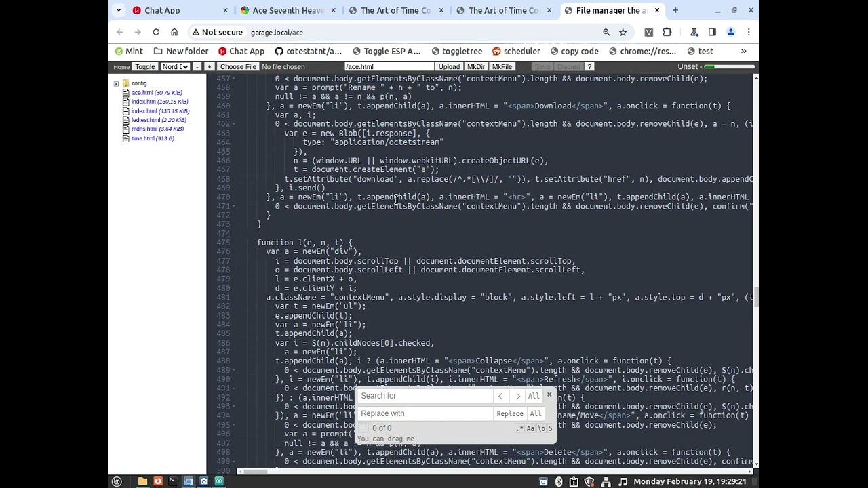Open index.html file in the tree
The image size is (868, 488).
click(160, 111)
